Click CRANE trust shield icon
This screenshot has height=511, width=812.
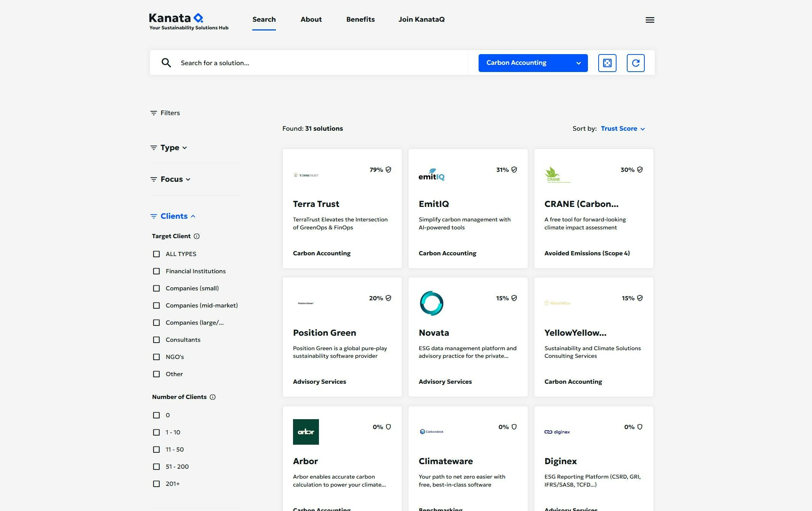640,170
